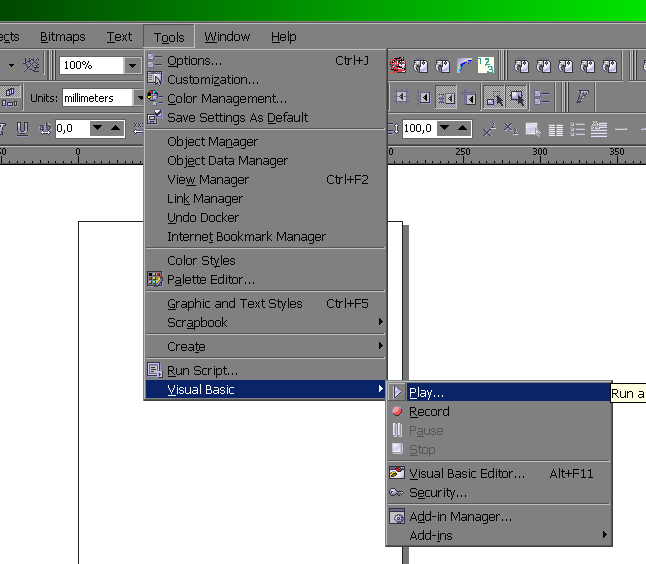The height and width of the screenshot is (564, 646).
Task: Click the options checklist toolbar icon
Action: pos(541,98)
